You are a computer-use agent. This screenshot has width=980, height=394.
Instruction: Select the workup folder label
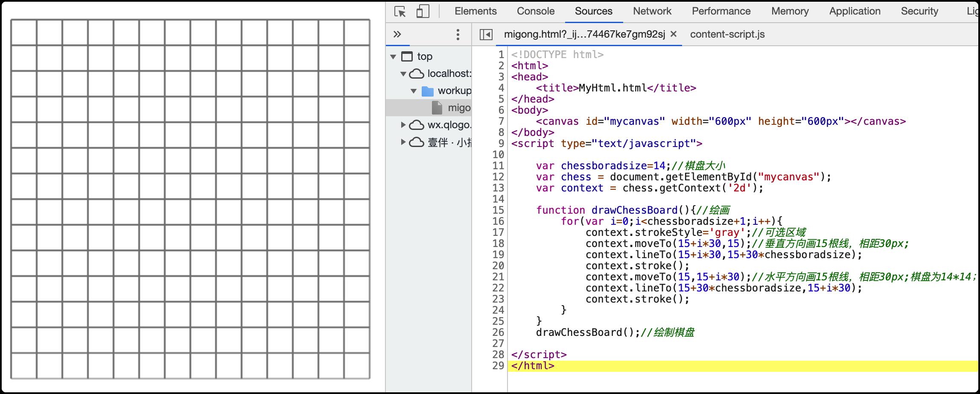click(455, 91)
